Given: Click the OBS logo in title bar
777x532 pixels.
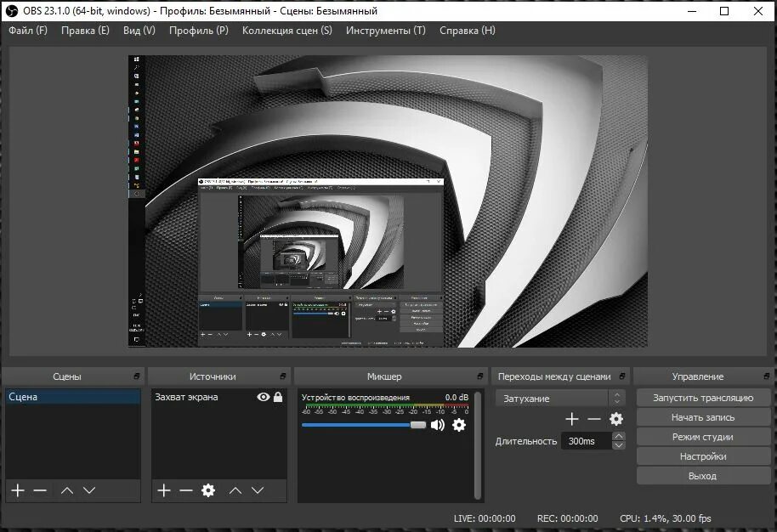Looking at the screenshot, I should [x=11, y=11].
